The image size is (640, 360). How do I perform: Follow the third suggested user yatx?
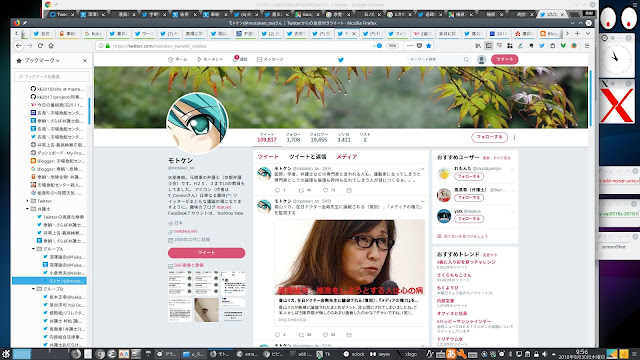point(469,219)
